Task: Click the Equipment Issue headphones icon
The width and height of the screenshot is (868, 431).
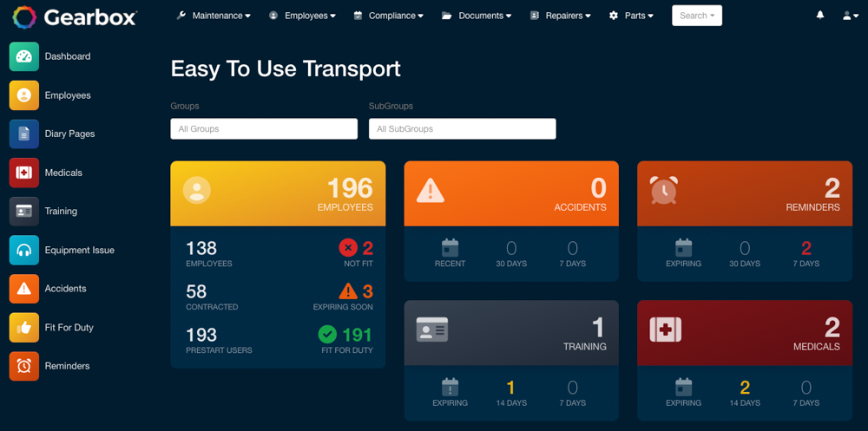Action: (x=23, y=250)
